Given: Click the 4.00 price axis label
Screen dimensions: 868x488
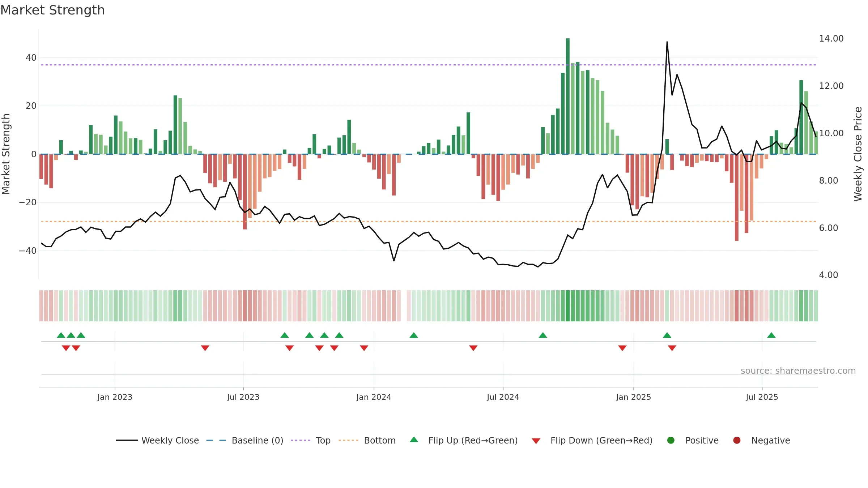Looking at the screenshot, I should click(828, 275).
